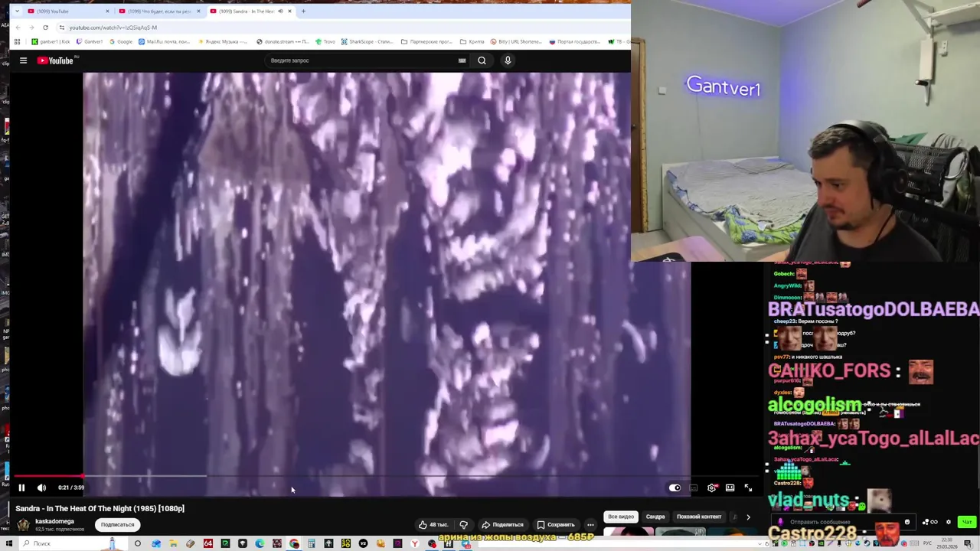The width and height of the screenshot is (980, 551).
Task: Like the video (48 тыс.)
Action: (x=433, y=525)
